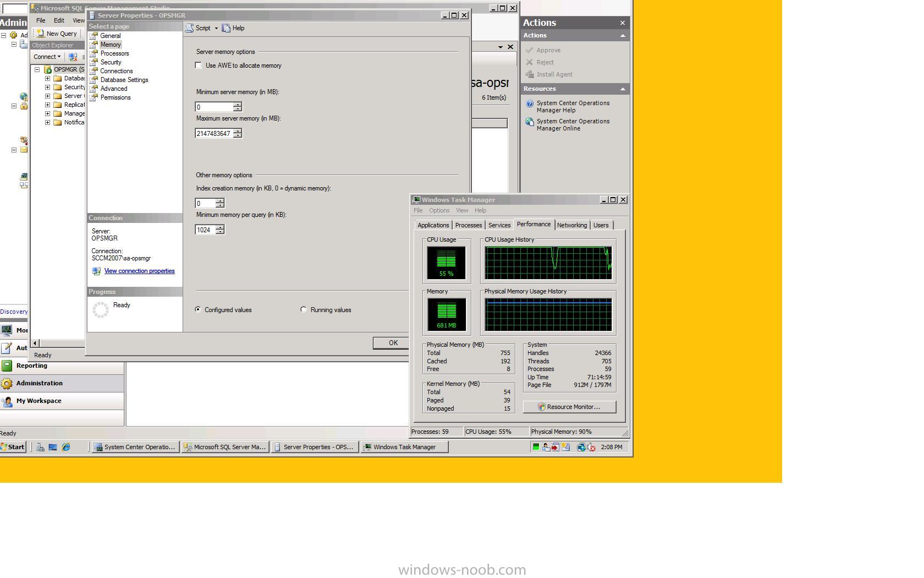Open My Workspace
Image resolution: width=924 pixels, height=578 pixels.
[62, 401]
